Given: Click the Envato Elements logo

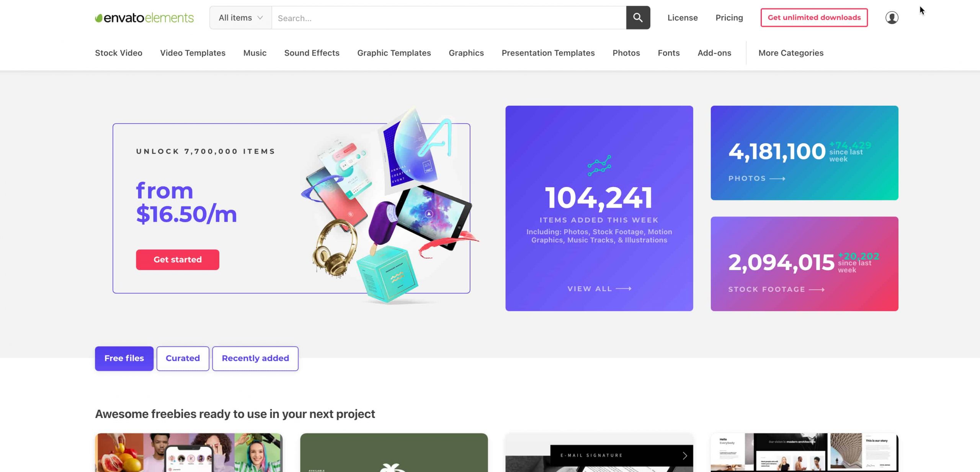Looking at the screenshot, I should coord(144,18).
